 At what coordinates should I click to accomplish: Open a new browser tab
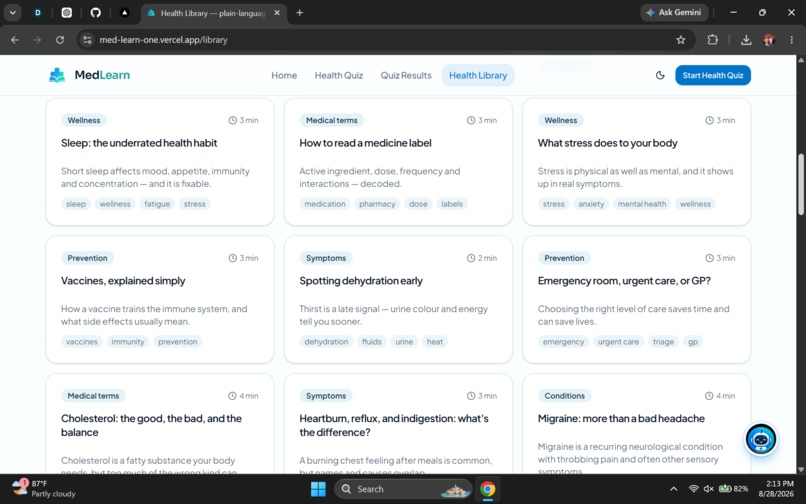click(x=300, y=13)
